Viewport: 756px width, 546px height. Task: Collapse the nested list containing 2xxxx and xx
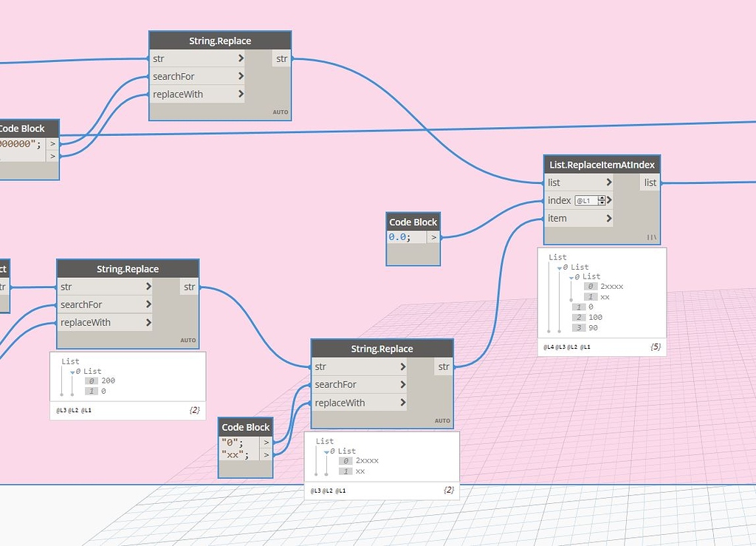571,276
